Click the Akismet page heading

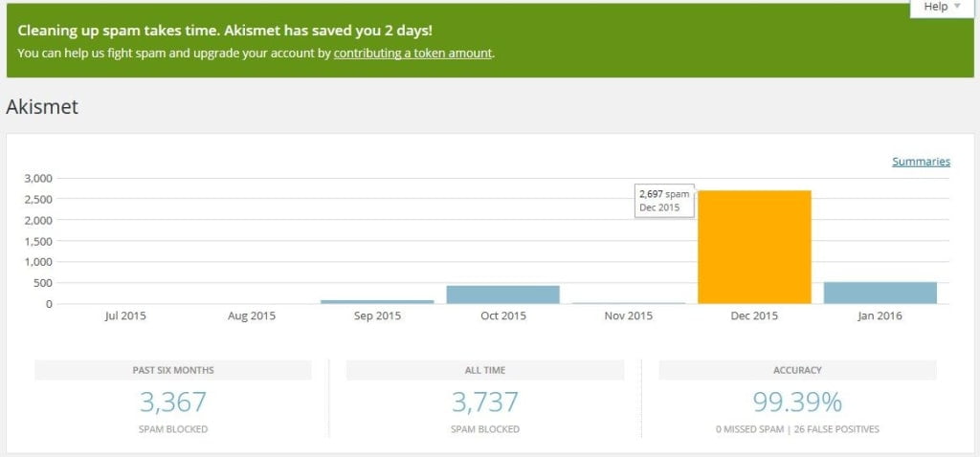pyautogui.click(x=42, y=107)
